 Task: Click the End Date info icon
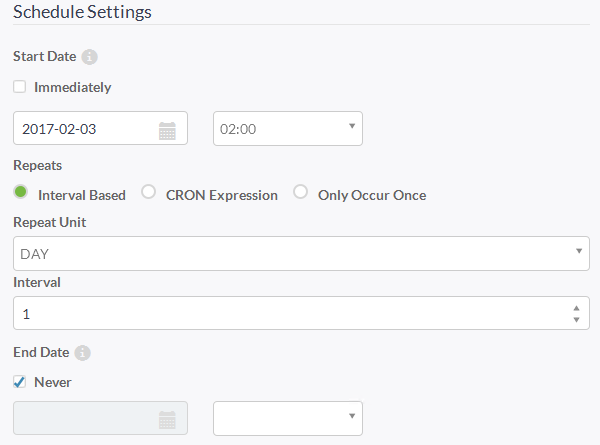click(82, 353)
